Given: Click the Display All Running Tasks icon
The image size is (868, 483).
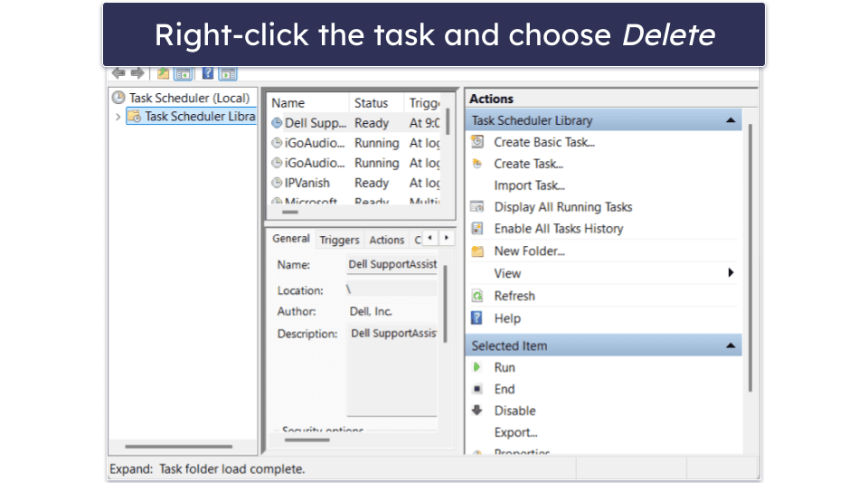Looking at the screenshot, I should click(x=477, y=207).
